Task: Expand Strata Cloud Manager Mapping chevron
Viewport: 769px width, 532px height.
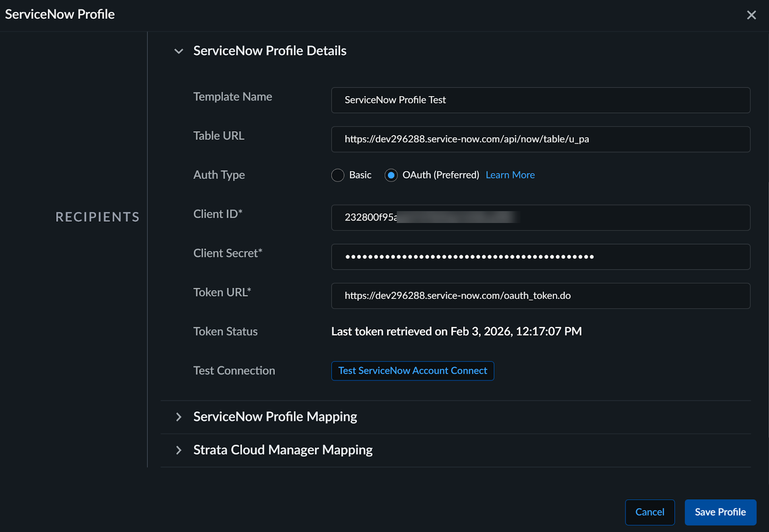Action: pyautogui.click(x=179, y=450)
